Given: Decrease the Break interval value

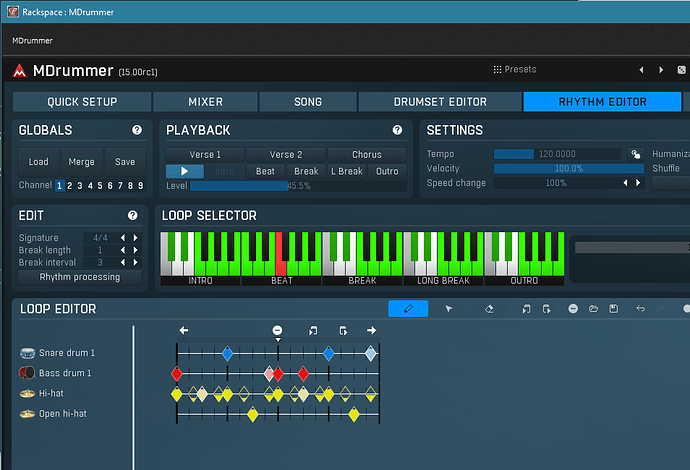Looking at the screenshot, I should click(x=123, y=262).
